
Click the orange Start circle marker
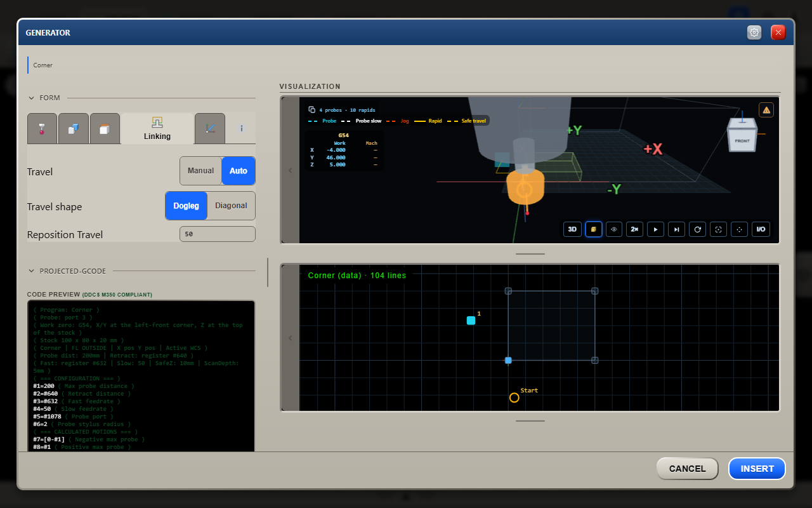(514, 398)
